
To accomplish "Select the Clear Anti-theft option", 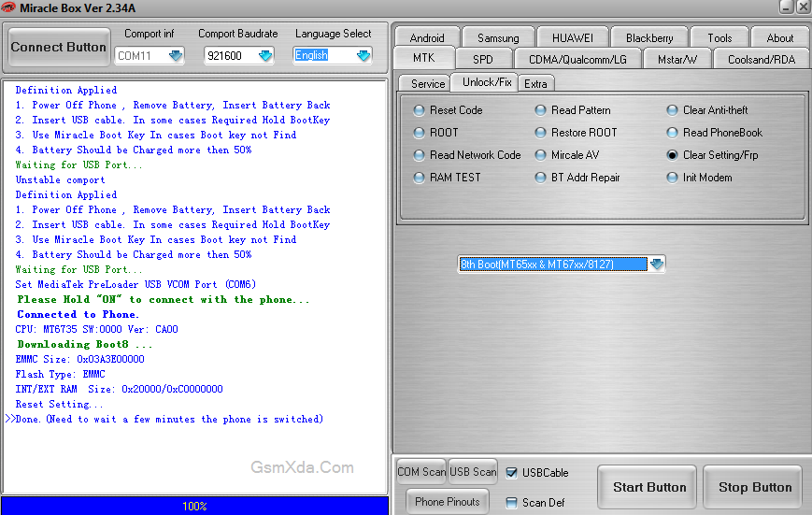I will (x=672, y=110).
